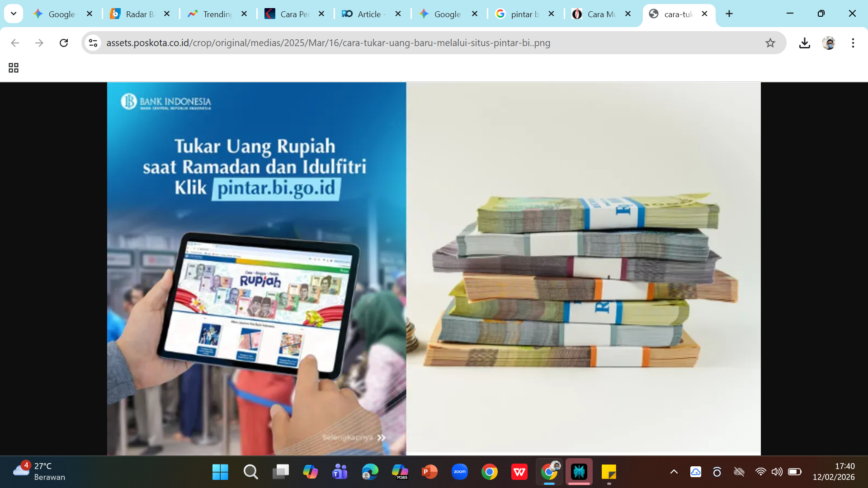Open Microsoft 365 Copilot app on taskbar
Viewport: 868px width, 488px height.
[x=400, y=472]
